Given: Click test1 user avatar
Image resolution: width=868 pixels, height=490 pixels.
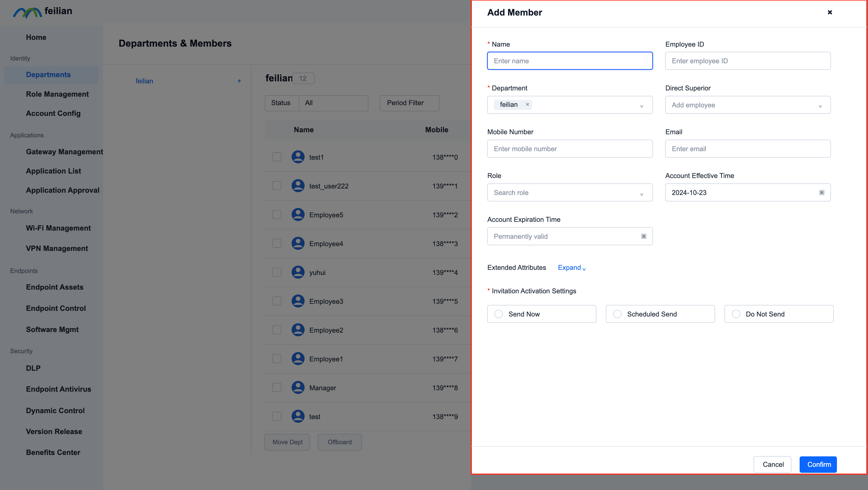Looking at the screenshot, I should click(298, 157).
